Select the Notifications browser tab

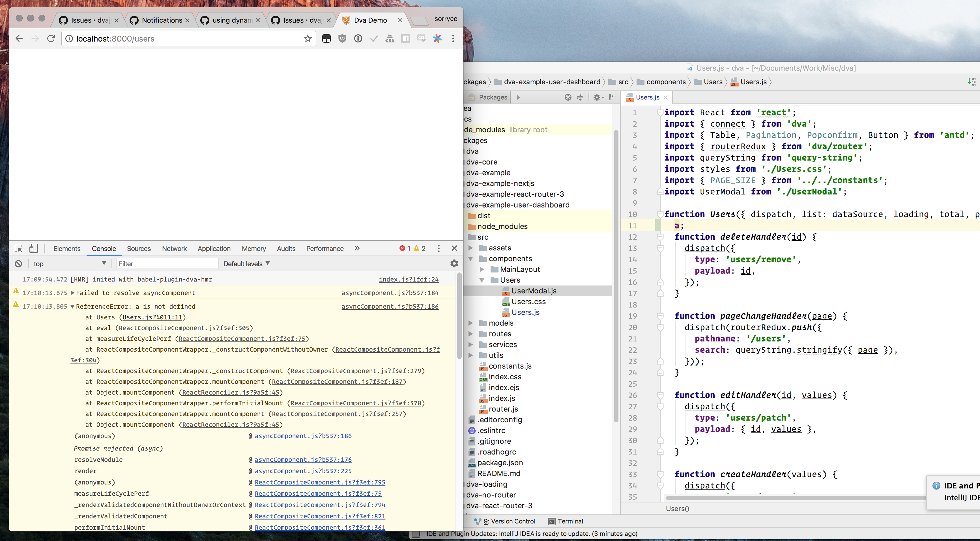pos(159,20)
